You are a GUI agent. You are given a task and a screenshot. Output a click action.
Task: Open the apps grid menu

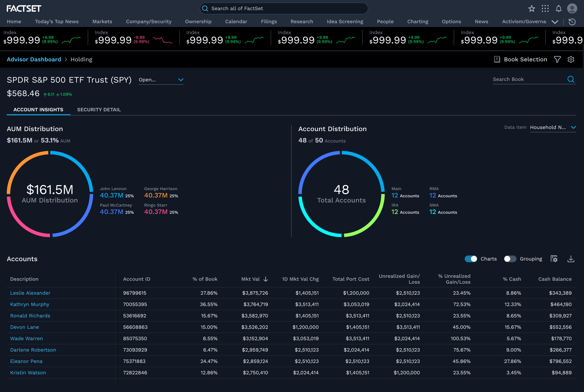(545, 8)
